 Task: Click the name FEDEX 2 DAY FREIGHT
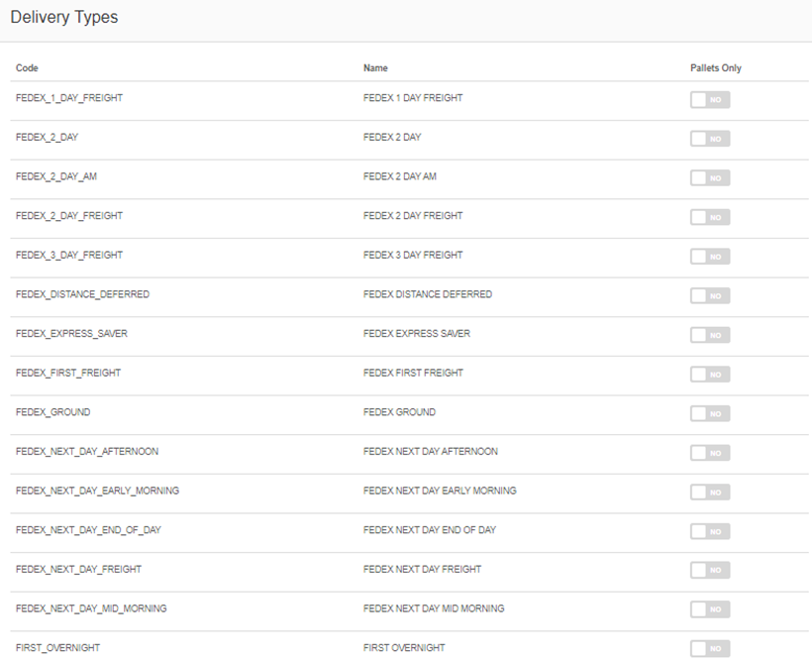pyautogui.click(x=413, y=216)
